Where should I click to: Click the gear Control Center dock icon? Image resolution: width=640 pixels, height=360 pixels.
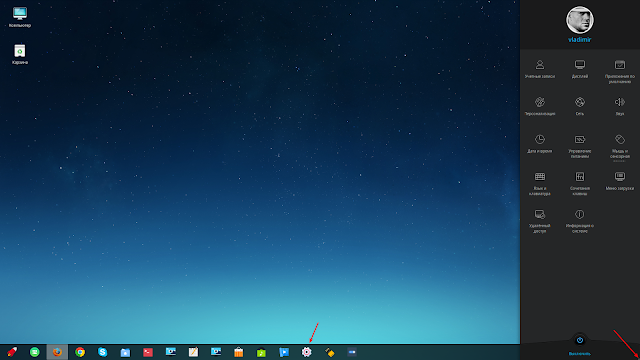pos(307,352)
